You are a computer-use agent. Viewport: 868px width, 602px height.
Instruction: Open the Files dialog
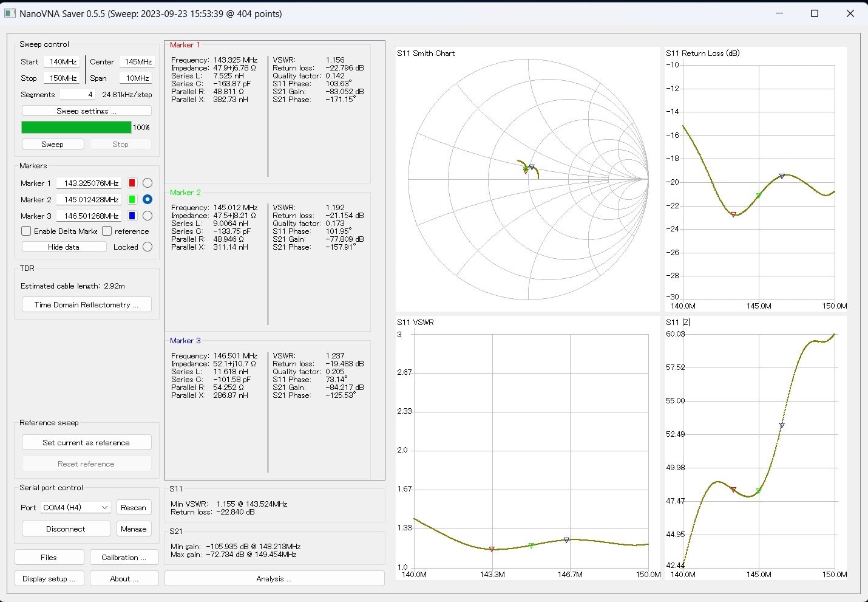coord(49,557)
